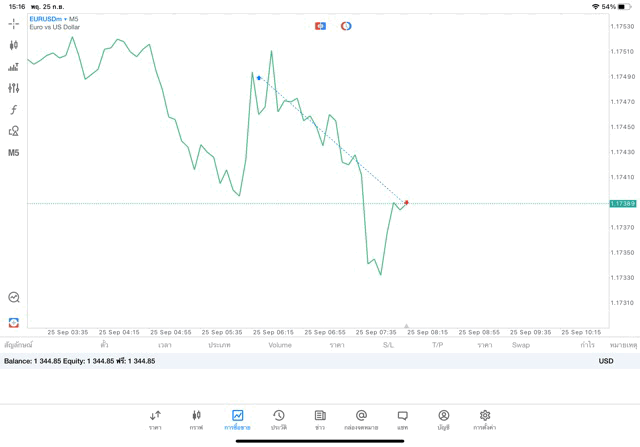This screenshot has height=447, width=640.
Task: Open the shapes drawing tool
Action: click(14, 131)
